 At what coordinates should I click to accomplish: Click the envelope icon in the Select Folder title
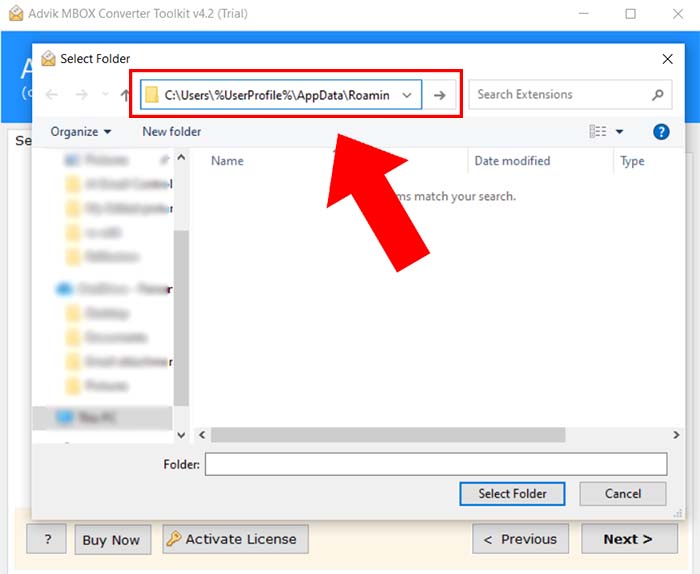(x=48, y=58)
